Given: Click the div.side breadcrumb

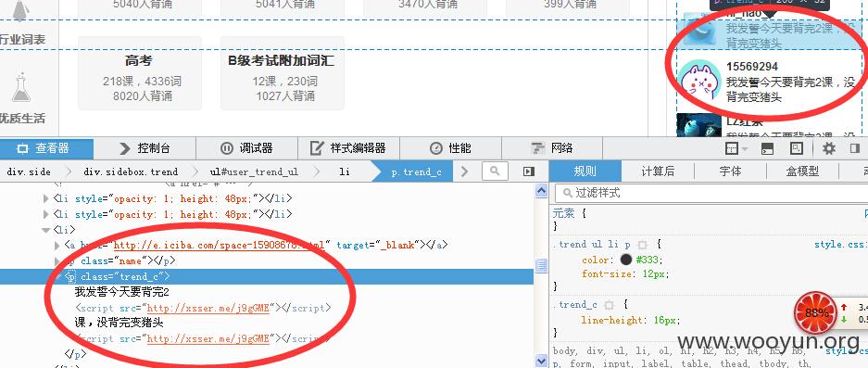Looking at the screenshot, I should click(29, 171).
